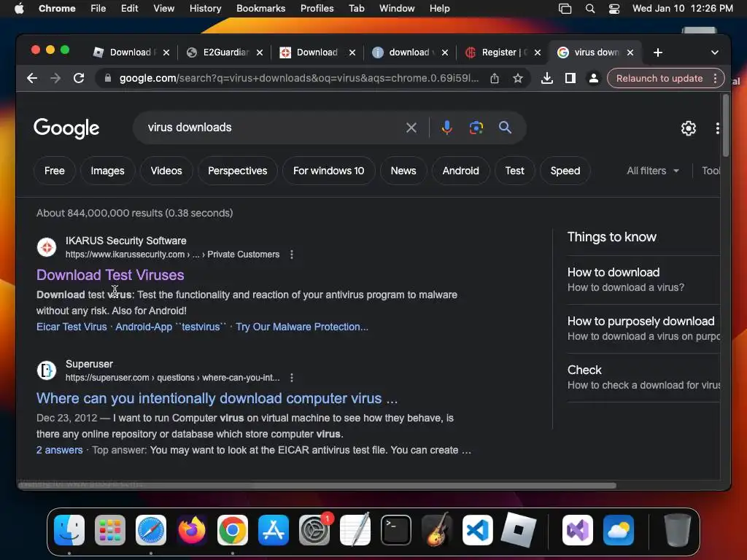747x560 pixels.
Task: Click Relaunch to update button
Action: click(x=659, y=78)
